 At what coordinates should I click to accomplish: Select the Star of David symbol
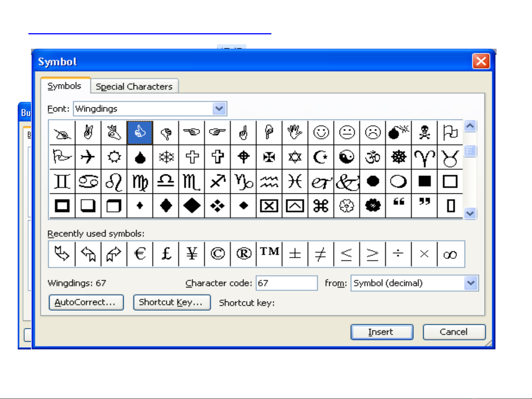(x=295, y=157)
